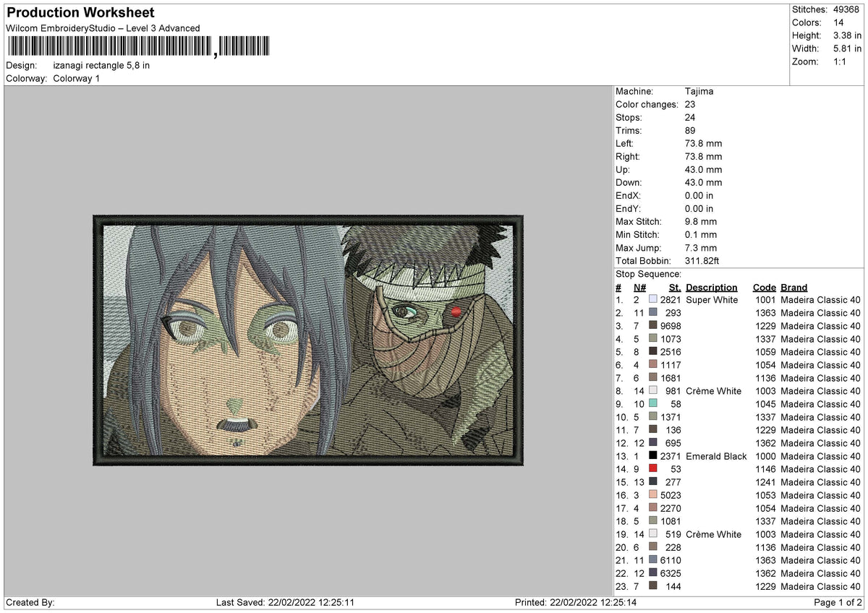The width and height of the screenshot is (868, 613).
Task: Select the swatch in stop 10 (1371 stitches)
Action: click(653, 417)
